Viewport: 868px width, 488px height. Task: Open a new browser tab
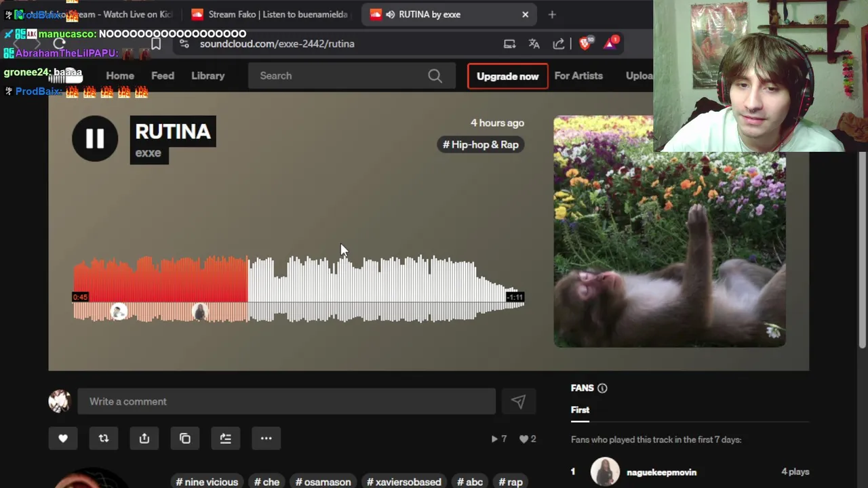tap(552, 14)
